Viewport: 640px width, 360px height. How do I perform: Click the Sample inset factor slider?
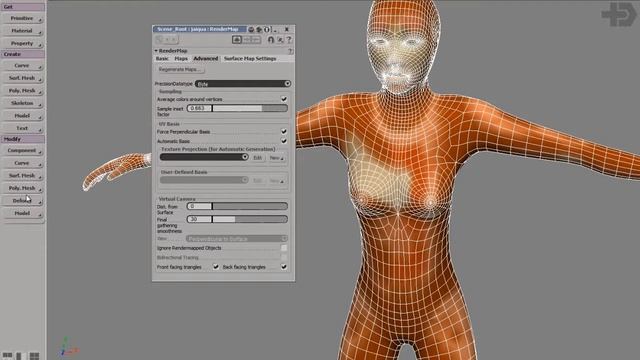coord(250,108)
